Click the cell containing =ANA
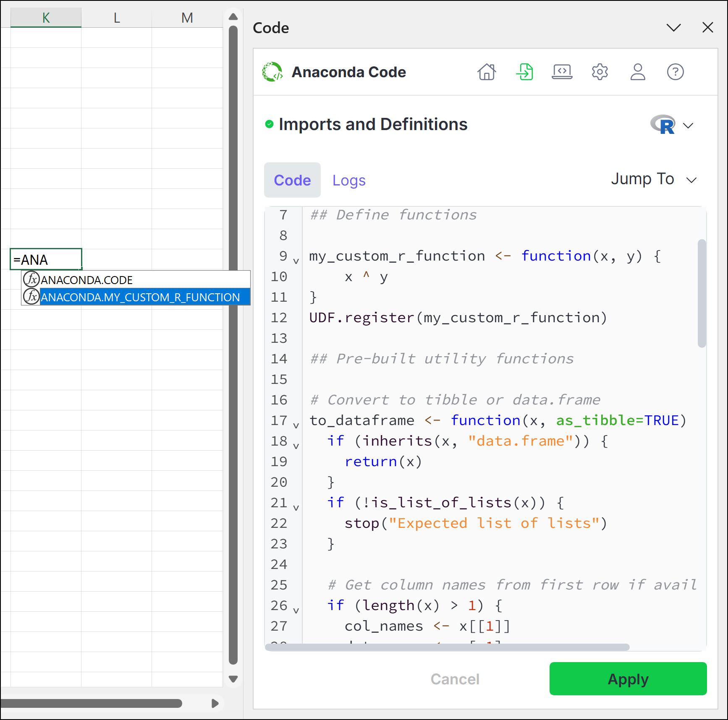Viewport: 728px width, 720px height. click(x=46, y=259)
